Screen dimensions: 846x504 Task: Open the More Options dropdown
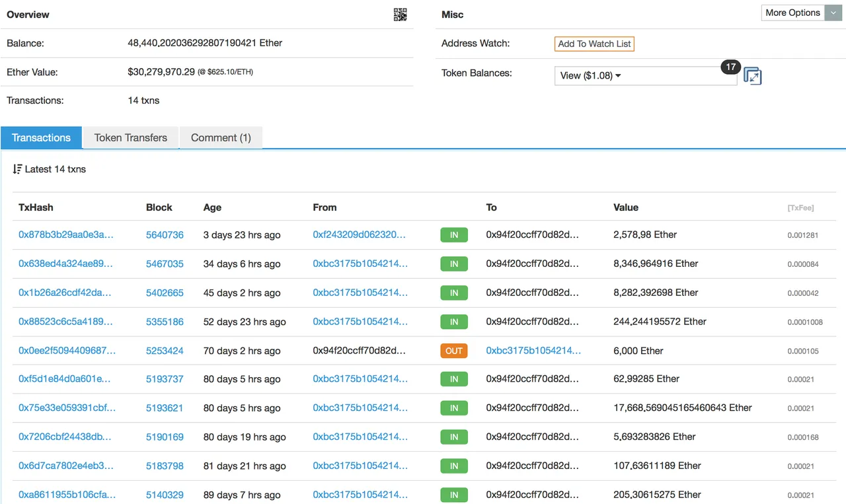pos(802,13)
